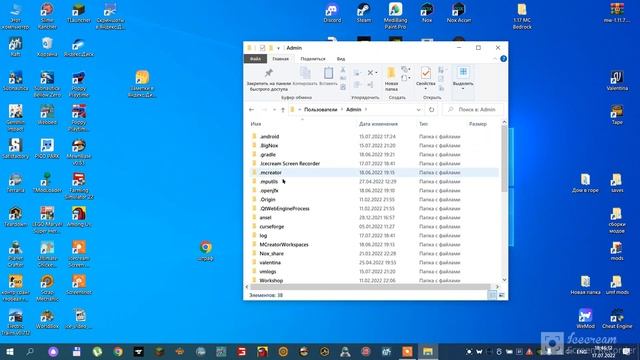The height and width of the screenshot is (360, 640).
Task: Switch to the Поделиться ribbon tab
Action: pos(313,59)
